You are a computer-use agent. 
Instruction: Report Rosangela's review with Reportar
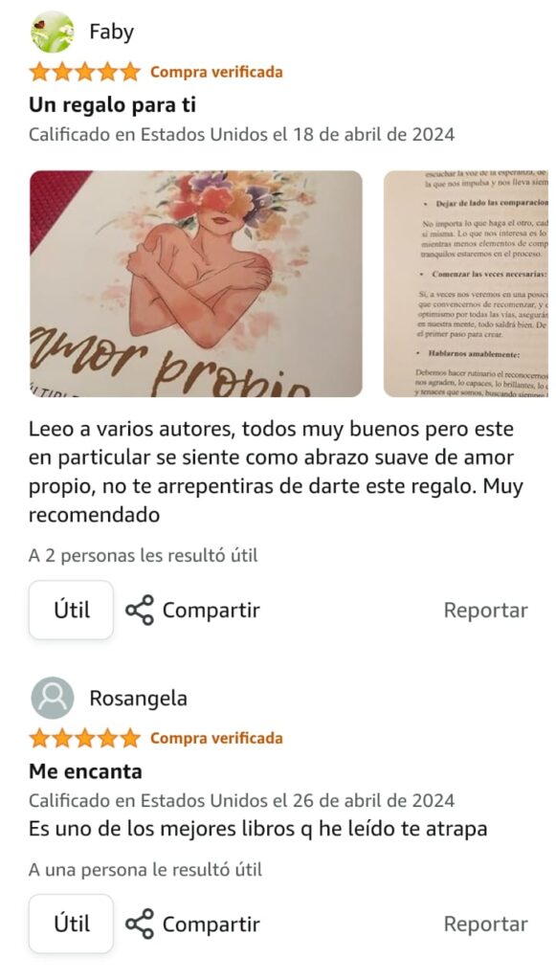pyautogui.click(x=485, y=924)
